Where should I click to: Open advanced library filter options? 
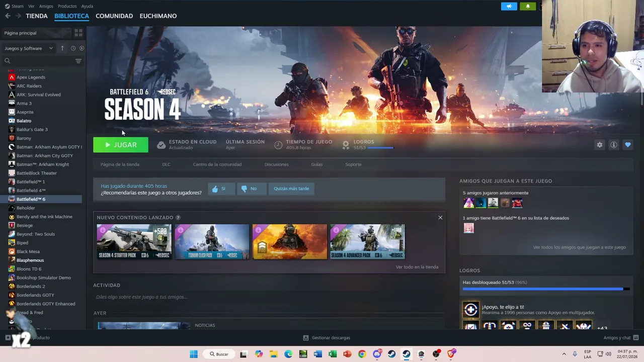[x=78, y=61]
